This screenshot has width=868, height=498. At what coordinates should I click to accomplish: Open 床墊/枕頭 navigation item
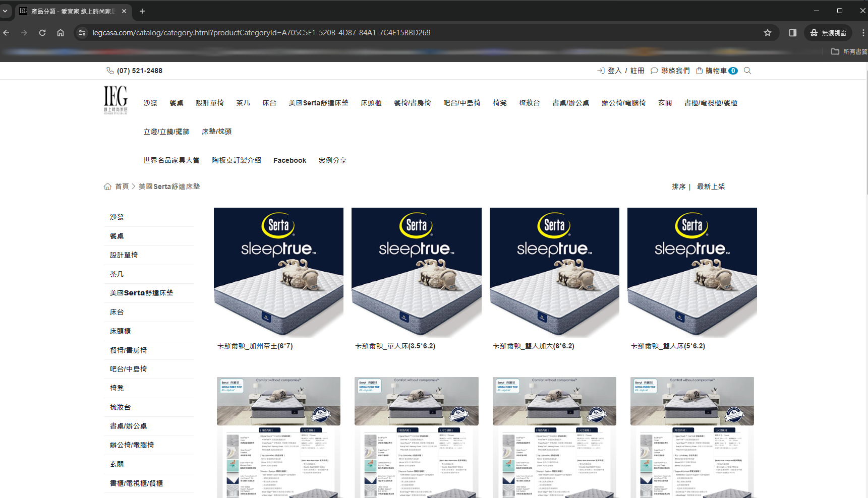point(217,132)
